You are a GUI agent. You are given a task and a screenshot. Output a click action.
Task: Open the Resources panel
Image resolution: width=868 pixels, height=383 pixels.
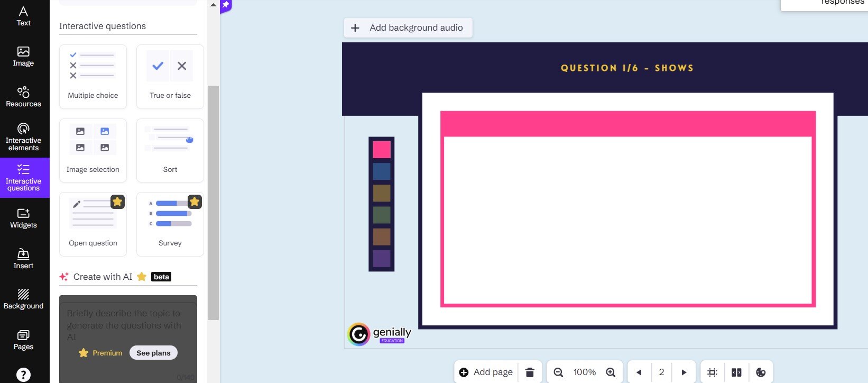coord(23,97)
